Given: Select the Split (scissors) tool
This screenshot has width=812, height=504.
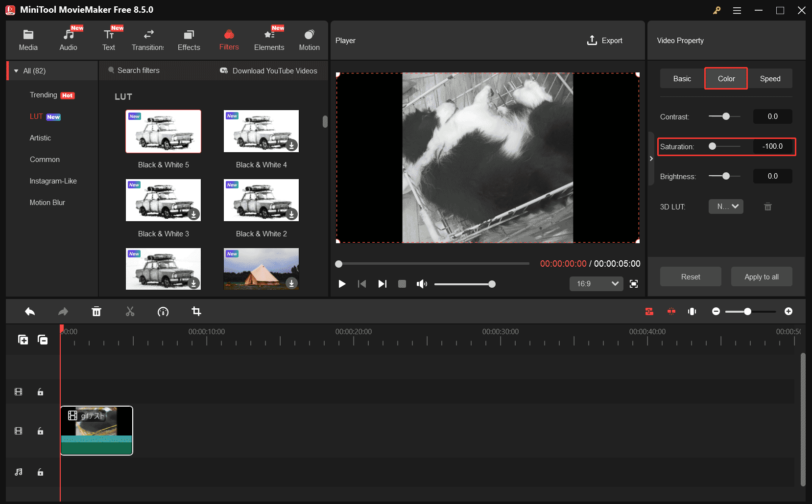Looking at the screenshot, I should pyautogui.click(x=130, y=311).
